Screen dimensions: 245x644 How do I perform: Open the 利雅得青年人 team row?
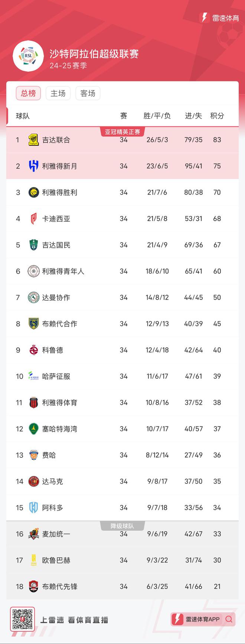tap(122, 271)
